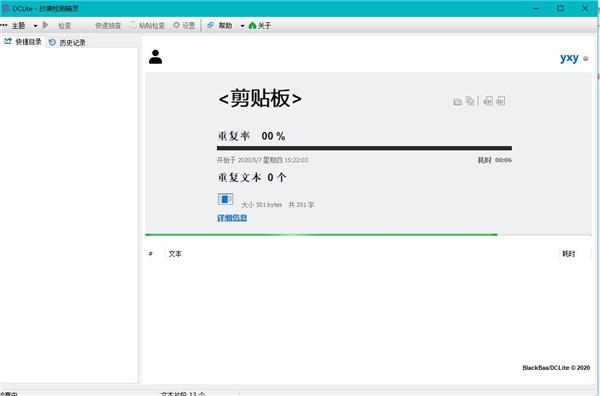This screenshot has width=600, height=396.
Task: Click the blue file thumbnail above 详细信息
Action: 225,199
